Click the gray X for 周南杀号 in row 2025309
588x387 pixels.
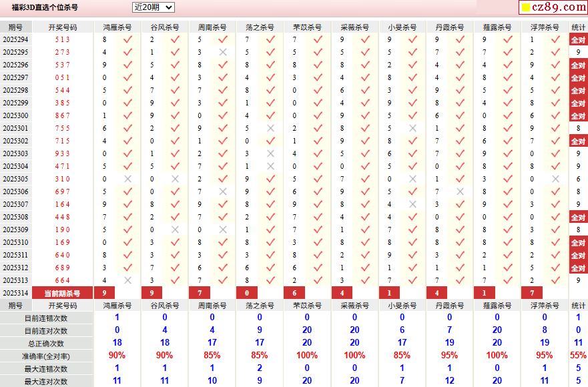point(223,230)
